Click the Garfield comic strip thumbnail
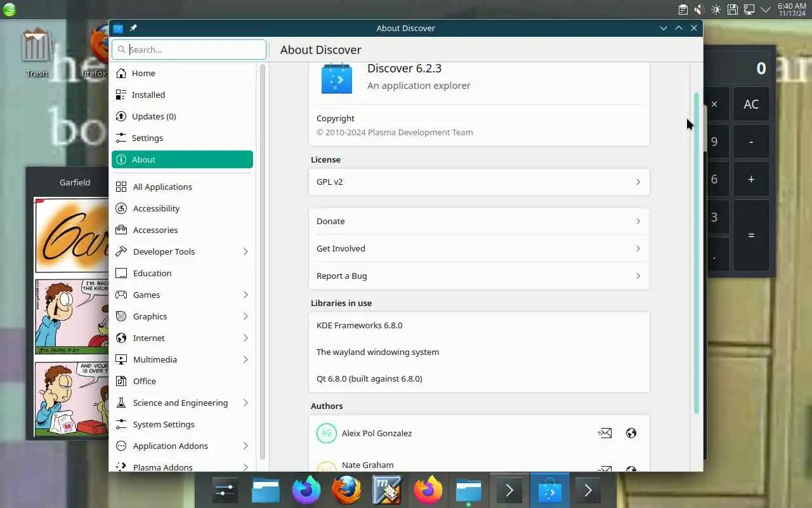Image resolution: width=812 pixels, height=508 pixels. (71, 316)
